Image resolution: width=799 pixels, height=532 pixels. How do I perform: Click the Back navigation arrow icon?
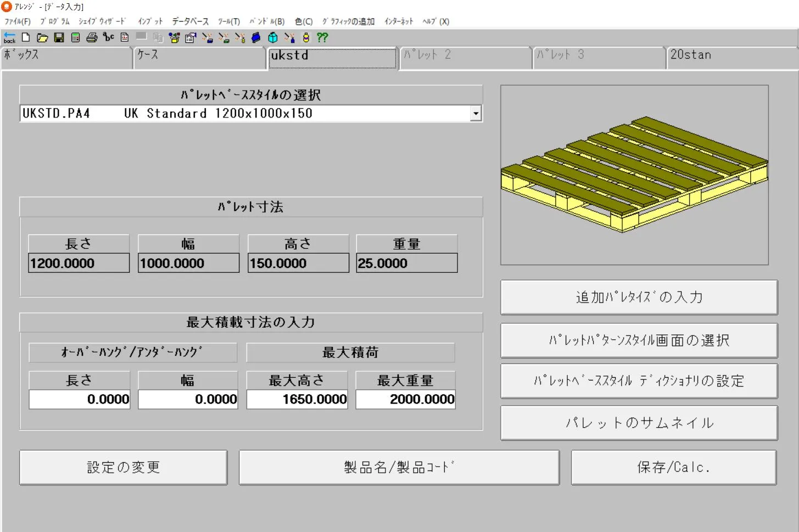click(9, 37)
